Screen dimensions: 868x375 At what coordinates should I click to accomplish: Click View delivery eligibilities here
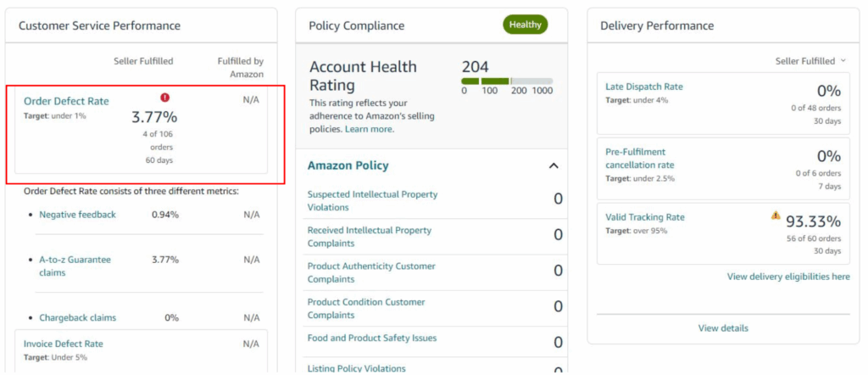[x=788, y=277]
